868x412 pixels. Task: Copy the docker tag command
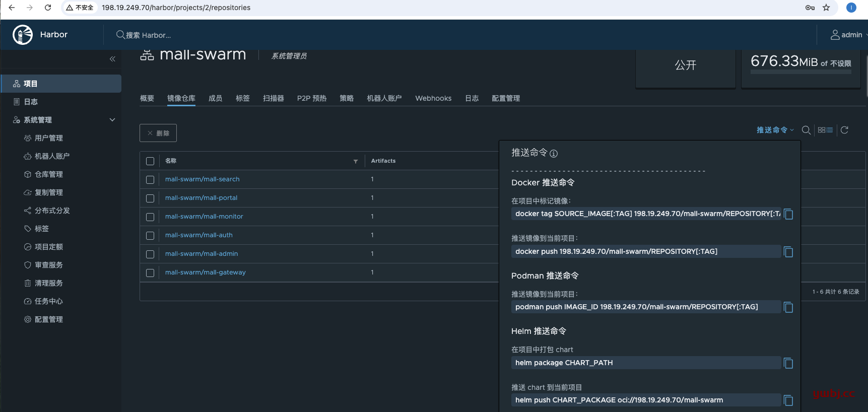point(788,214)
